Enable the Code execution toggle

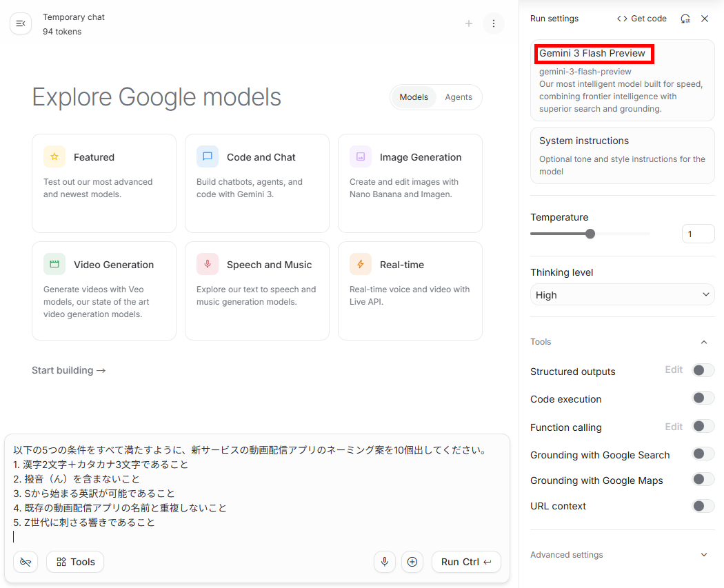703,398
